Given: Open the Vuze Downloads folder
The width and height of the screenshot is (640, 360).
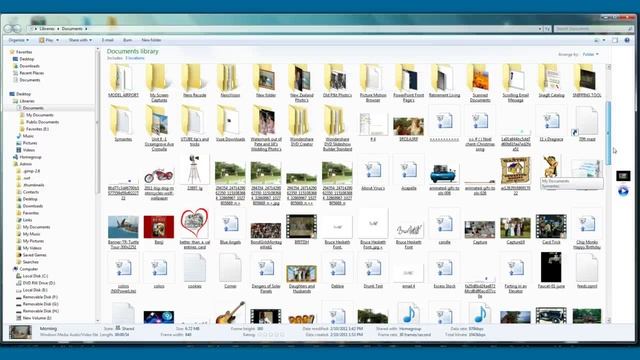Looking at the screenshot, I should [230, 123].
